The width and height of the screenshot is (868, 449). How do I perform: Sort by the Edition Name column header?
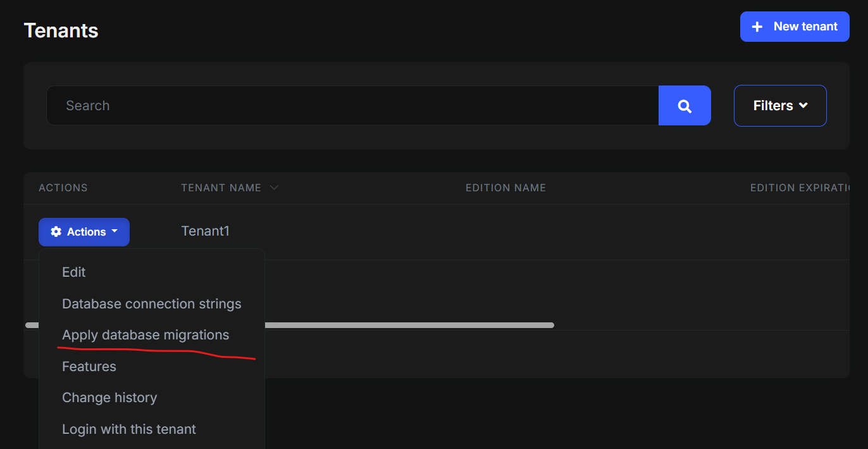pos(505,188)
